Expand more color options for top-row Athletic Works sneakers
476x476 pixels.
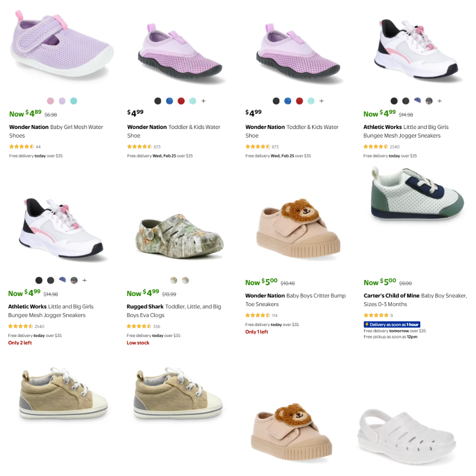(439, 101)
